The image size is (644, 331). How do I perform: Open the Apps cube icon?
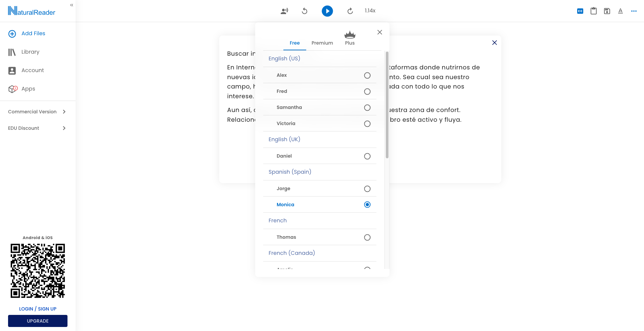click(13, 89)
